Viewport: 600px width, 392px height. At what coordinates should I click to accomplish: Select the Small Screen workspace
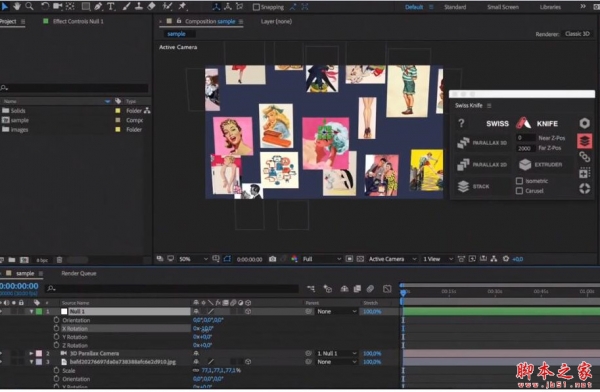tap(503, 7)
